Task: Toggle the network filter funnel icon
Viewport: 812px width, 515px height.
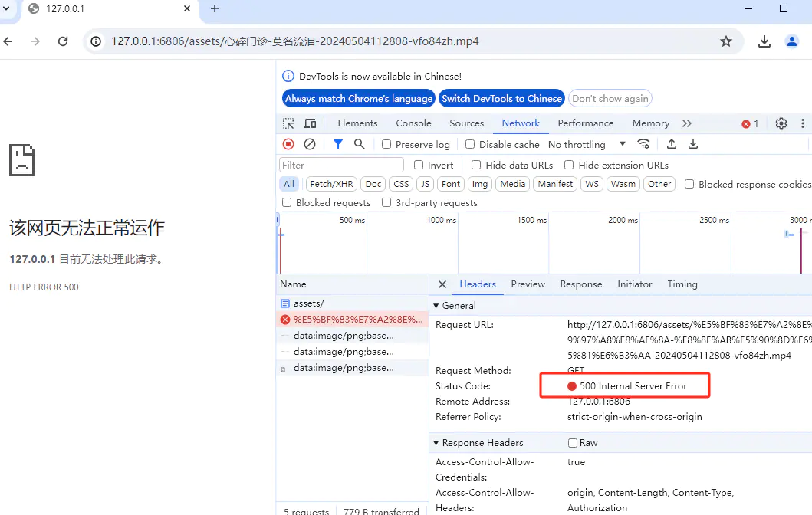Action: [x=338, y=144]
